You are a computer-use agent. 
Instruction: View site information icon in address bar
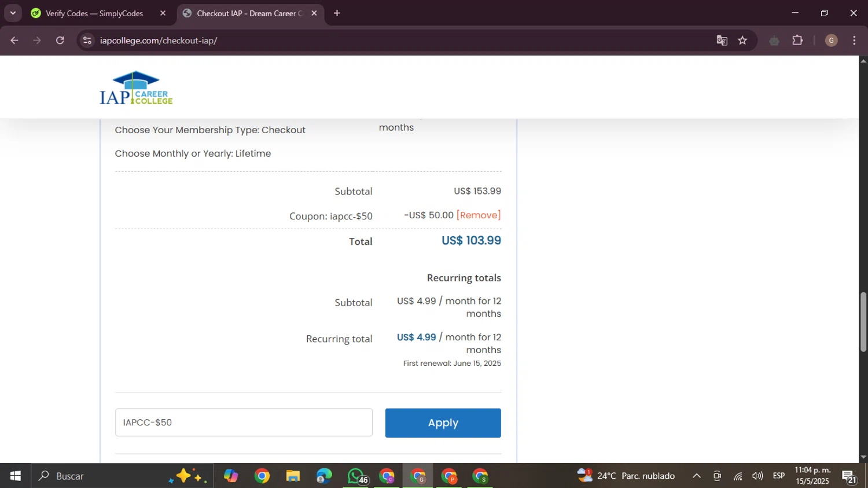[87, 41]
